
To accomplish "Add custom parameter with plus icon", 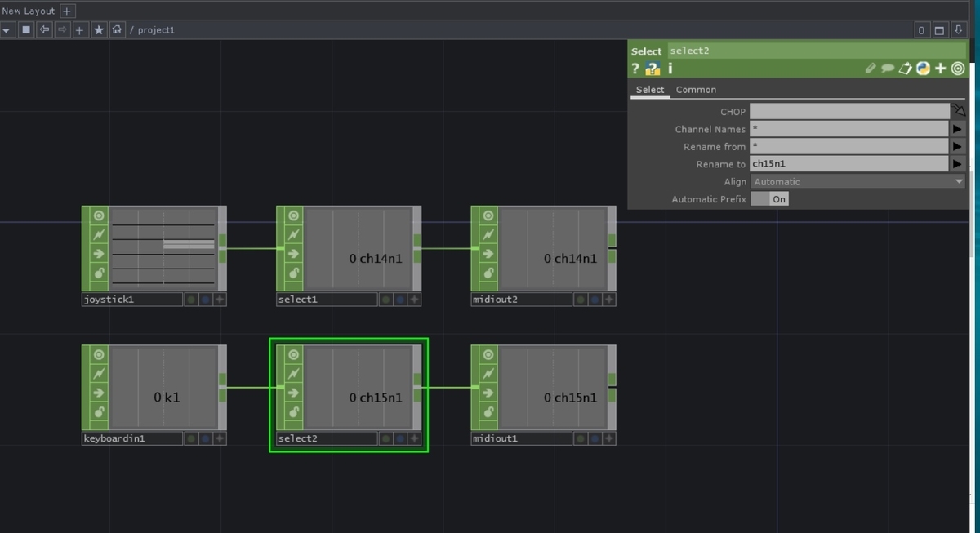I will tap(941, 69).
